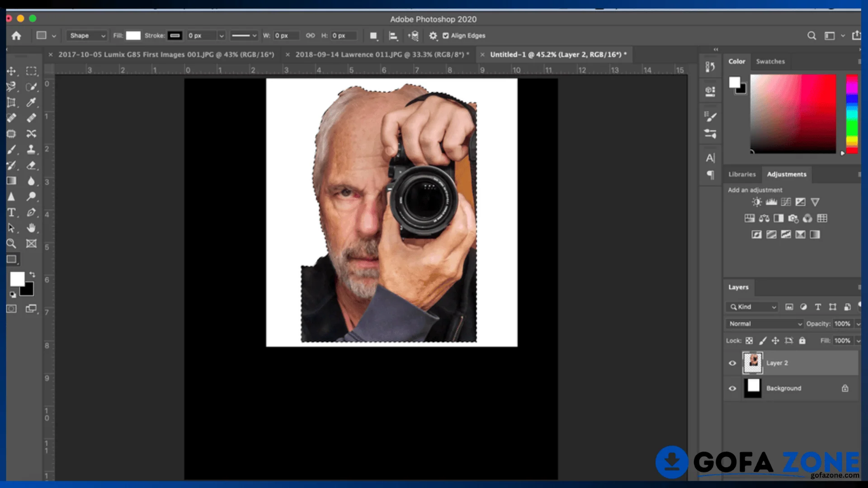This screenshot has width=868, height=488.
Task: Hide the Background layer eye
Action: tap(732, 388)
